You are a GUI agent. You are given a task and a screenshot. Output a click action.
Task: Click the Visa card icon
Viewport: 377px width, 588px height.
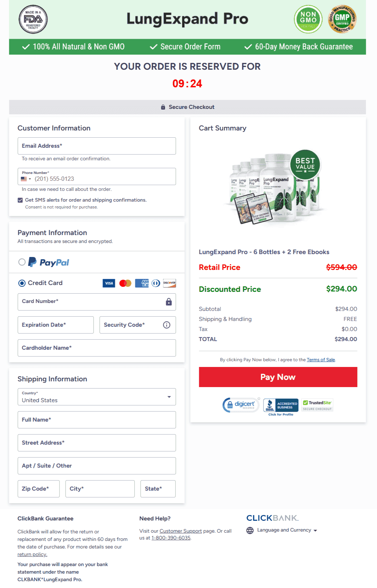click(x=108, y=283)
